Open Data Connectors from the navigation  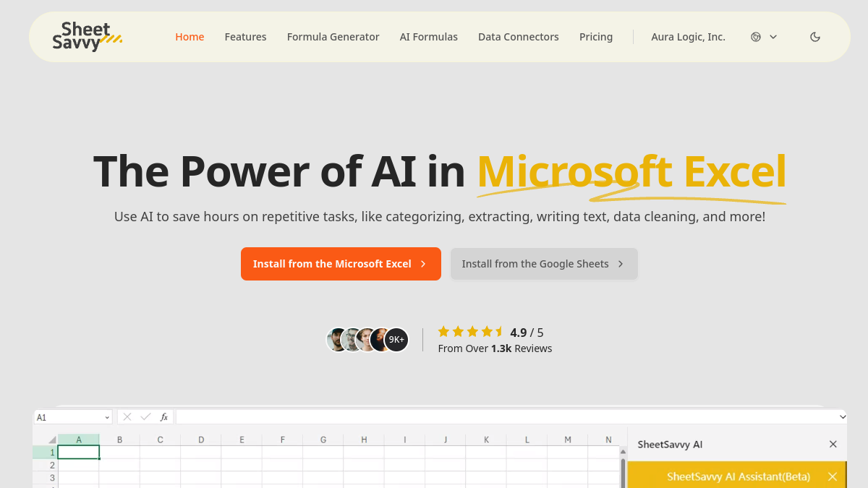coord(519,37)
